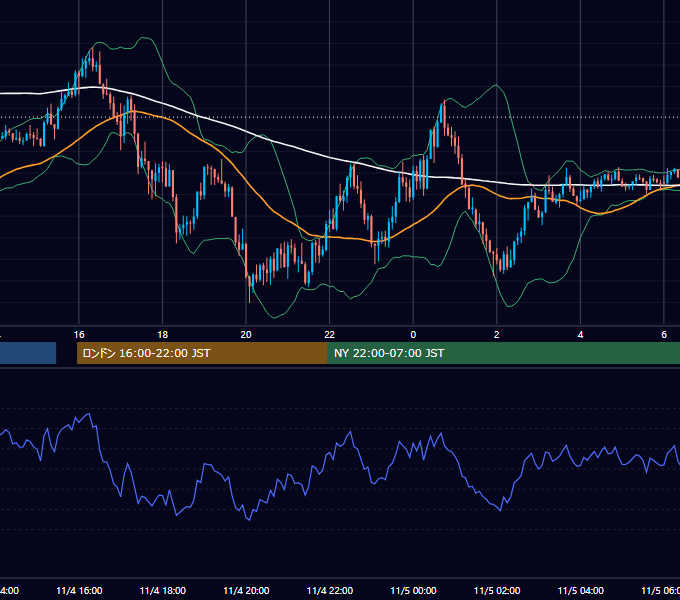Click the 4 hour label on upper axis

click(x=580, y=335)
